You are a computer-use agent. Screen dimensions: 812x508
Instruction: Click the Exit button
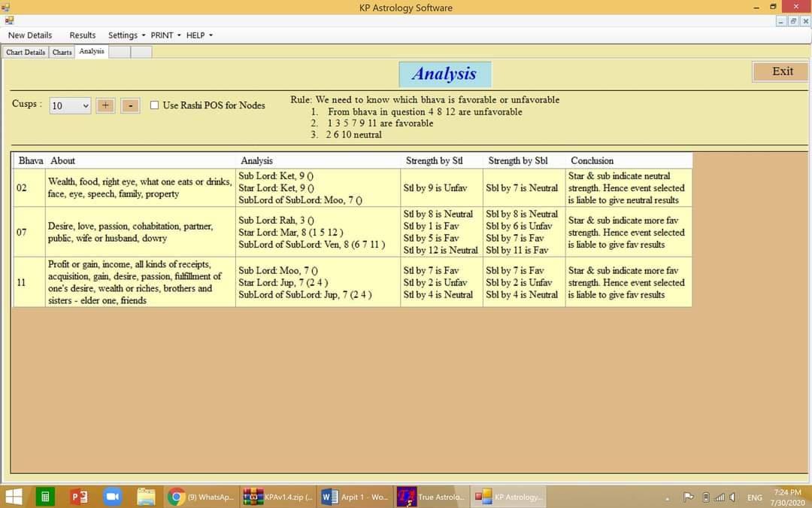[x=780, y=71]
